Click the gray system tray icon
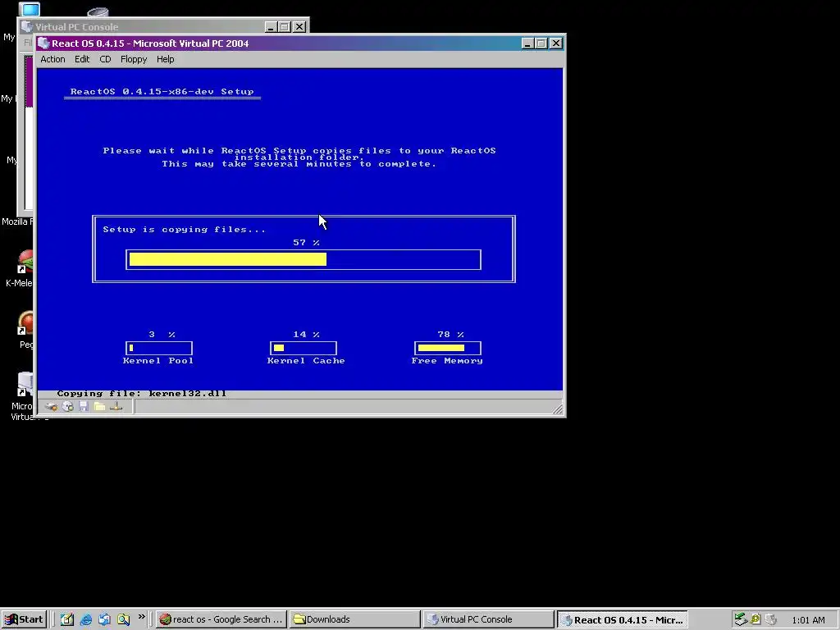 click(770, 619)
